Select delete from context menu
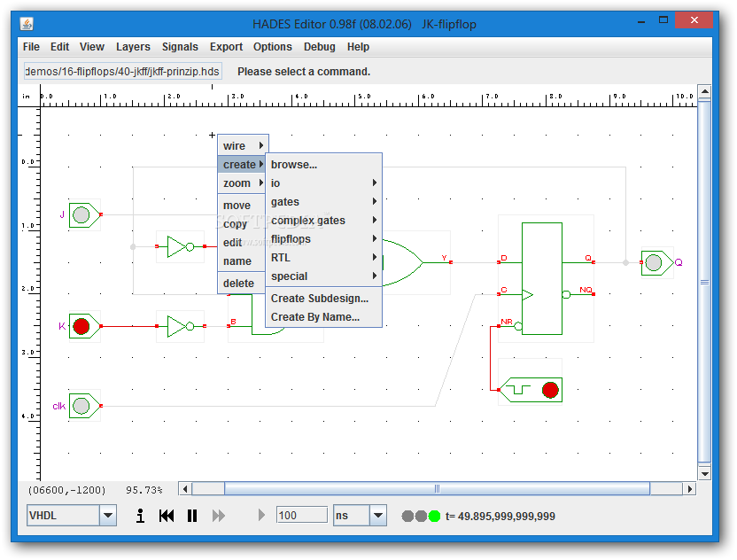 click(242, 283)
